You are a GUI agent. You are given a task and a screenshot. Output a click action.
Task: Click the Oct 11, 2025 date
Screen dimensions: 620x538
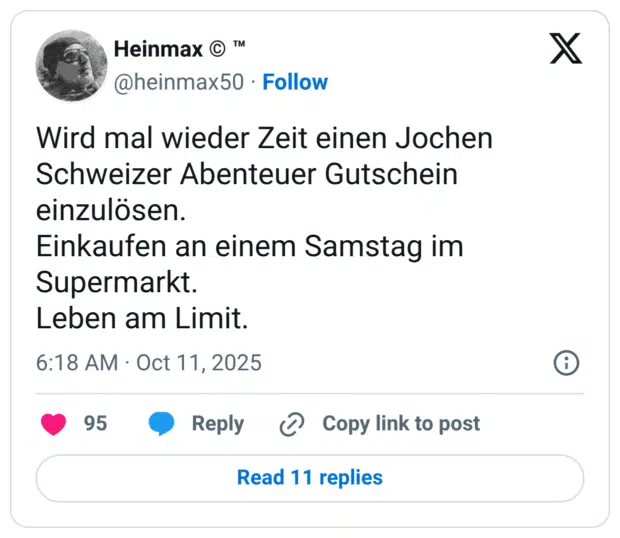point(199,362)
